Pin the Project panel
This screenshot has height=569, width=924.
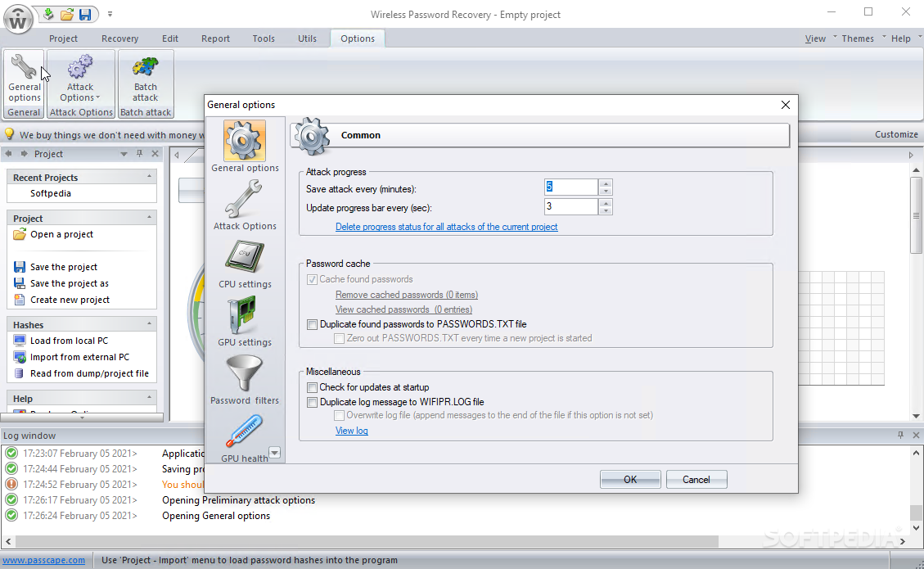pyautogui.click(x=140, y=154)
